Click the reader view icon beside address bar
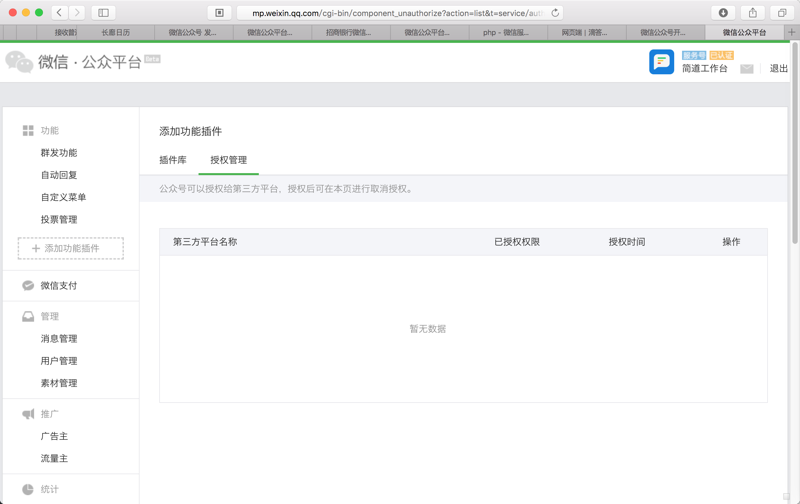The image size is (800, 504). point(219,13)
